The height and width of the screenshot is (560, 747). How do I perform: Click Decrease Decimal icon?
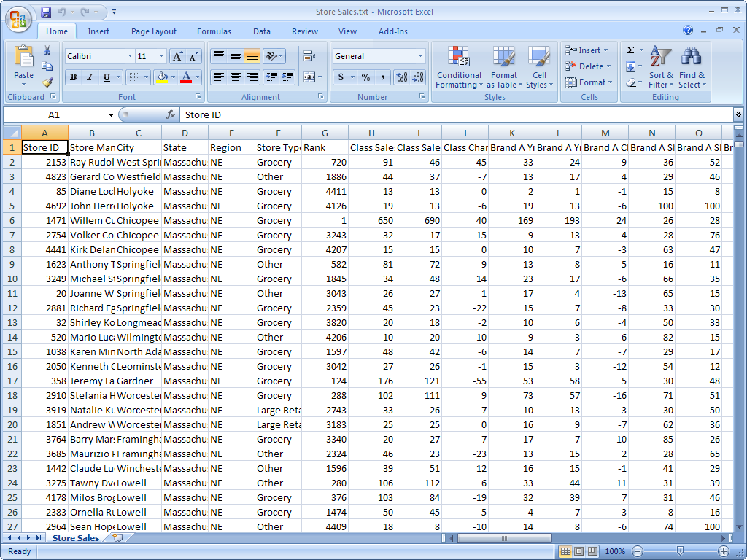point(418,77)
